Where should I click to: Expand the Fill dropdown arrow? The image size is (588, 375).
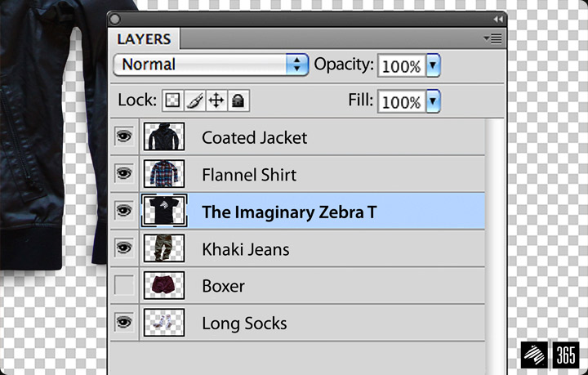[433, 100]
